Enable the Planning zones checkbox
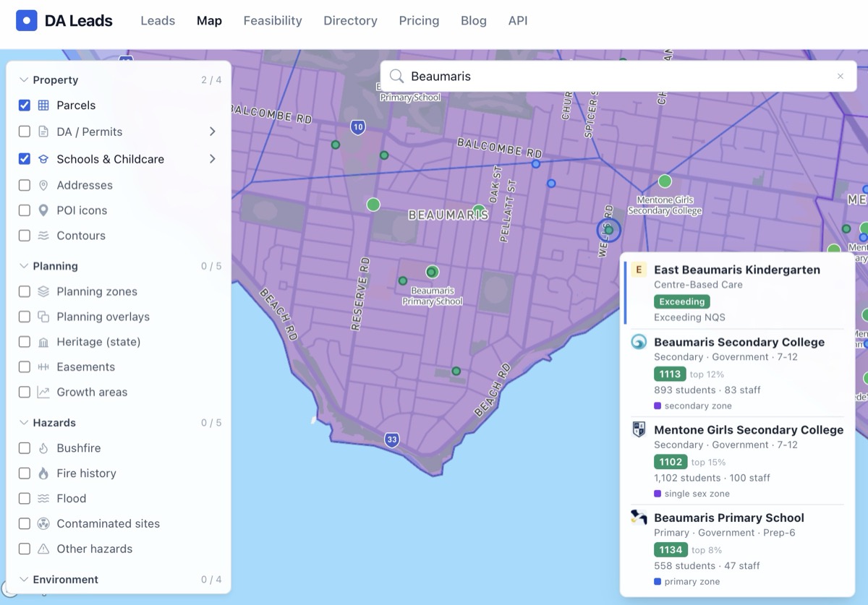 tap(25, 291)
